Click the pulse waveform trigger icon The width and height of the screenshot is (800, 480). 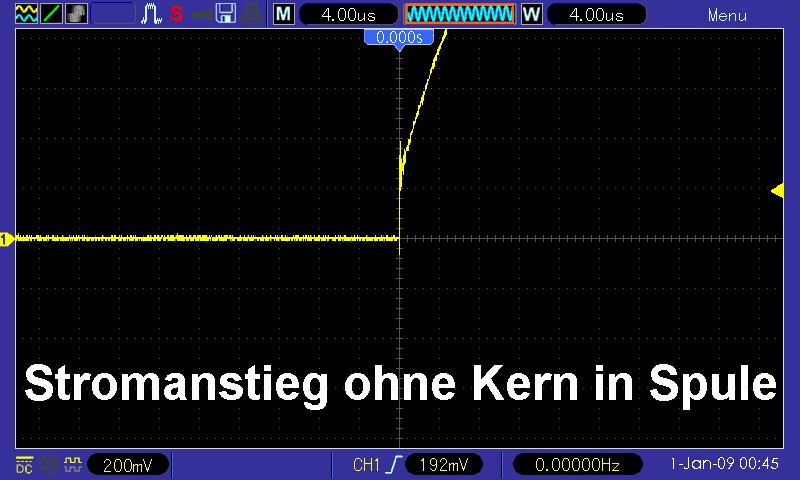tap(151, 14)
